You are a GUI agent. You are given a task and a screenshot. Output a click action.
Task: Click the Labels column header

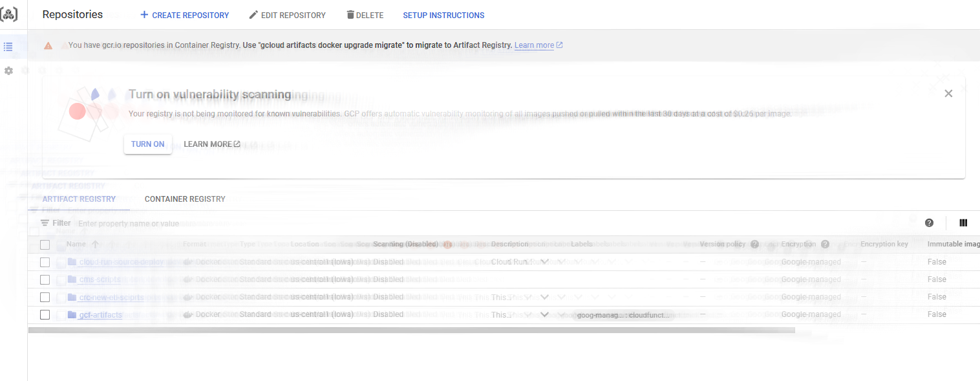[x=582, y=245]
